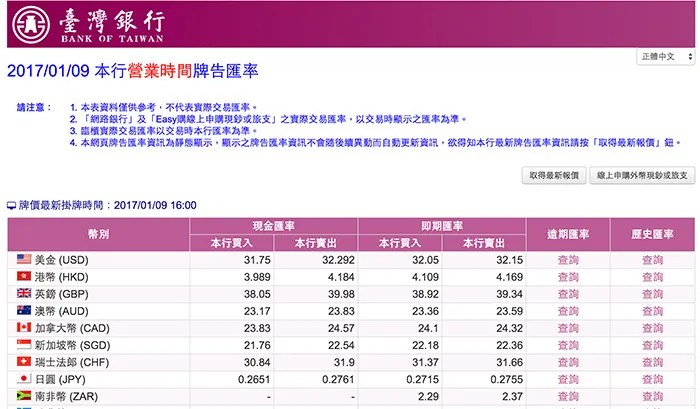The width and height of the screenshot is (700, 409).
Task: Click the ZAR South Africa flag icon
Action: pyautogui.click(x=24, y=396)
